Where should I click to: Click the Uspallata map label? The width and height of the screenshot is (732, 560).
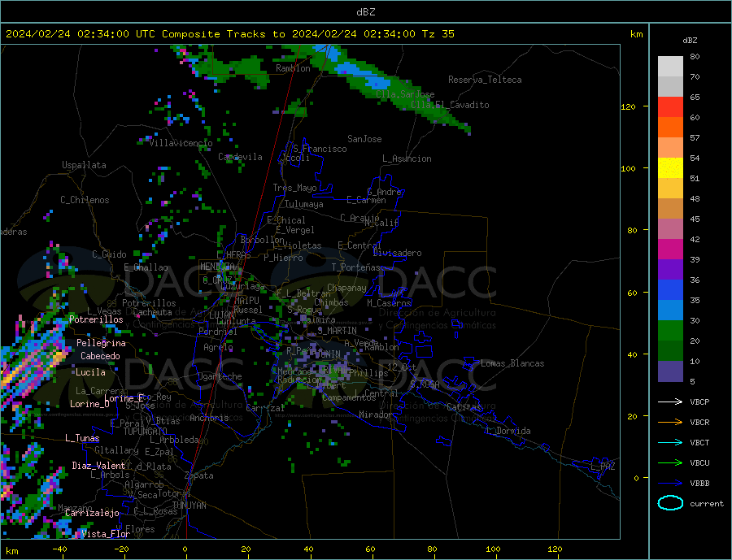pos(84,165)
